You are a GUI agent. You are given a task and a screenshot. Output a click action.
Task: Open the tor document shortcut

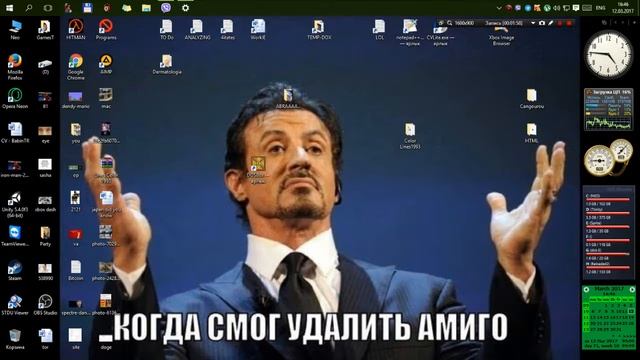coord(45,339)
